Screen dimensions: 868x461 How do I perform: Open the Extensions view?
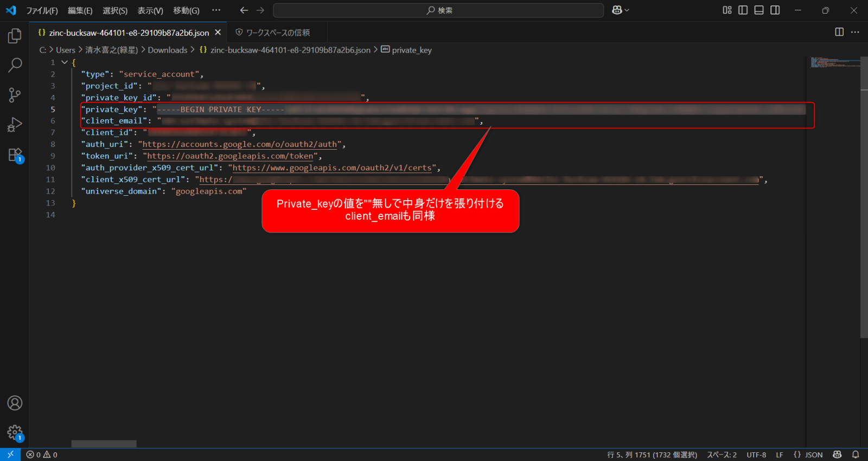pos(15,155)
